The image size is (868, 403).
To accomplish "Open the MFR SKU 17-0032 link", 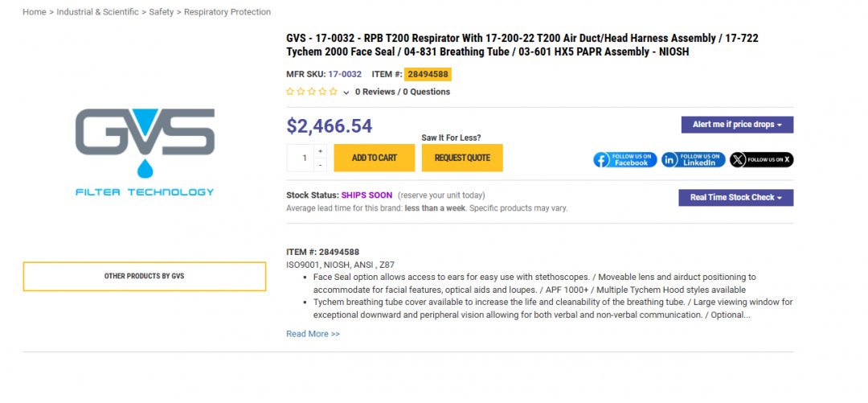I will click(345, 74).
